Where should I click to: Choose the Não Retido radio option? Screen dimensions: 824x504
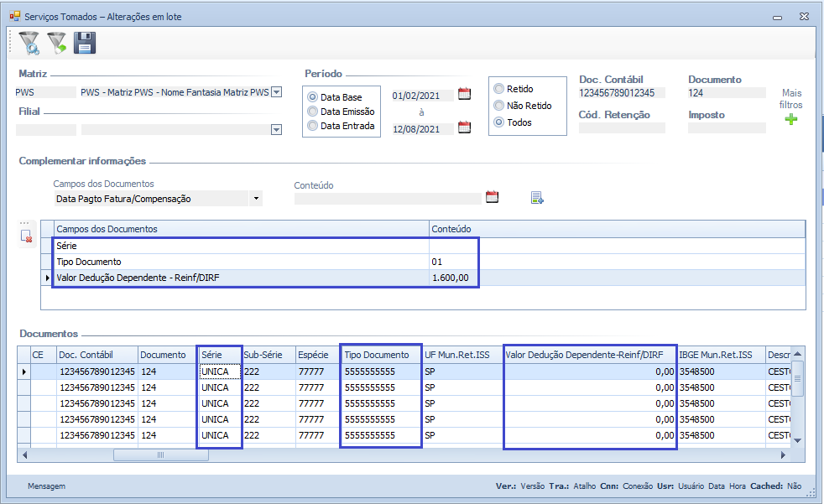(x=499, y=106)
